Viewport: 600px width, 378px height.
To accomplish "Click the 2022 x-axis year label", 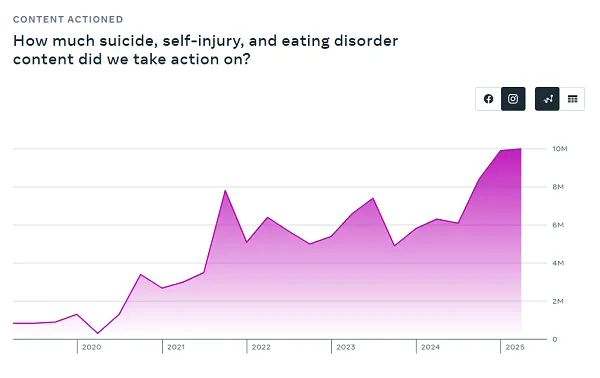I will tap(261, 347).
